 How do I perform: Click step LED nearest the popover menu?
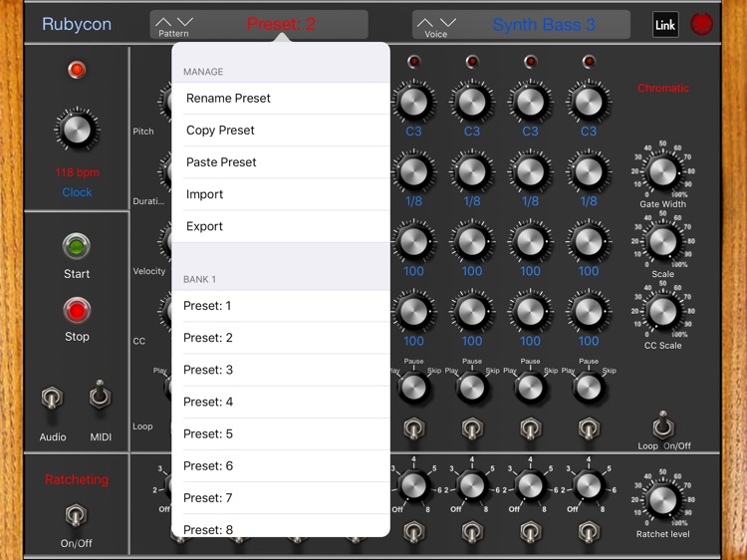click(x=414, y=62)
